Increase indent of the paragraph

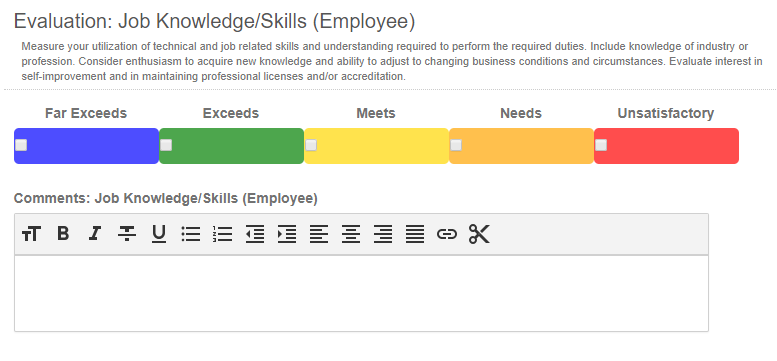[x=286, y=234]
